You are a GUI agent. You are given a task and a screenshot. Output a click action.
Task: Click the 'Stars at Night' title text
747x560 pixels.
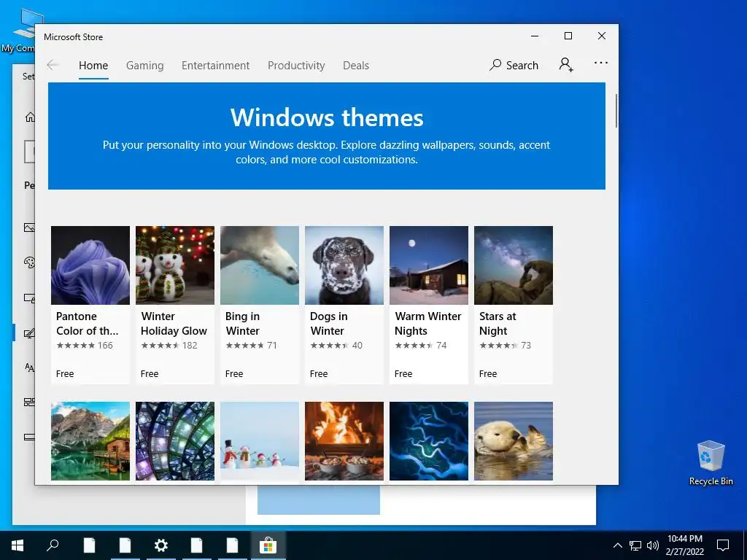pyautogui.click(x=498, y=323)
